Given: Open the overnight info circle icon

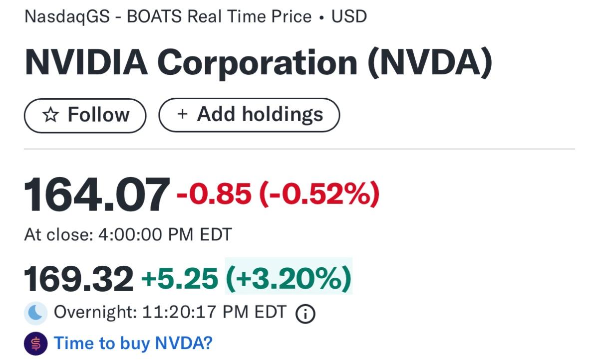Looking at the screenshot, I should click(305, 314).
